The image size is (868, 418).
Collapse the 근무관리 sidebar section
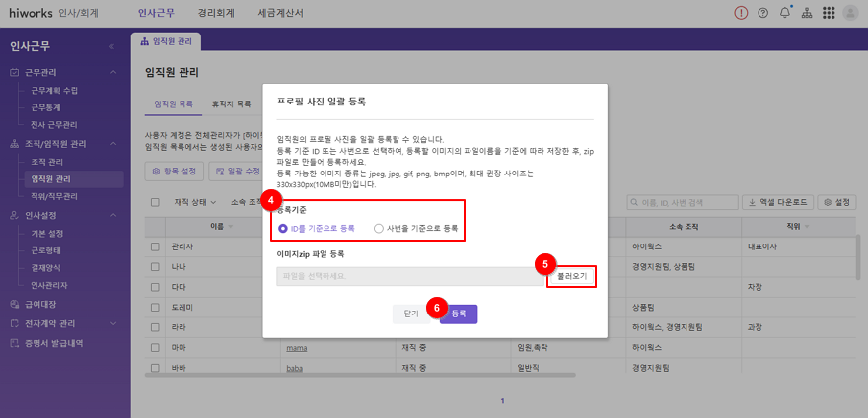(113, 73)
